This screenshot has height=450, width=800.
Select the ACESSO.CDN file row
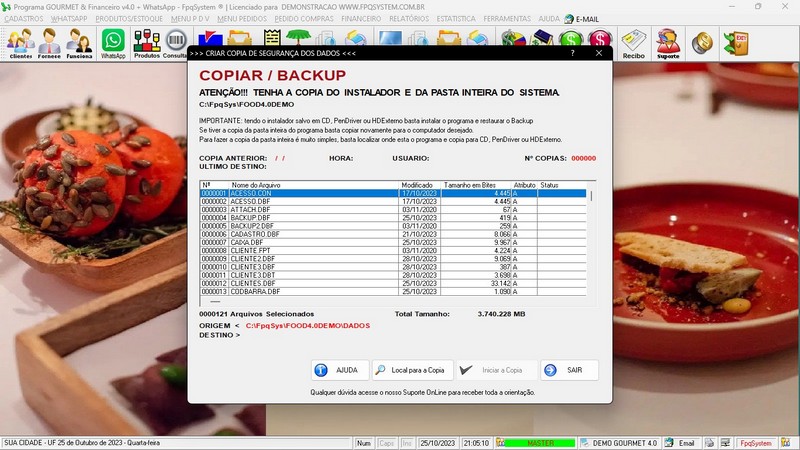coord(393,193)
